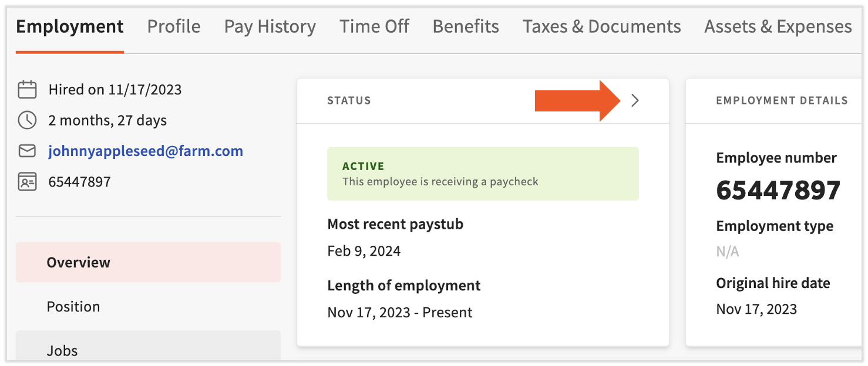Select Overview in the sidebar
The width and height of the screenshot is (868, 366).
79,262
